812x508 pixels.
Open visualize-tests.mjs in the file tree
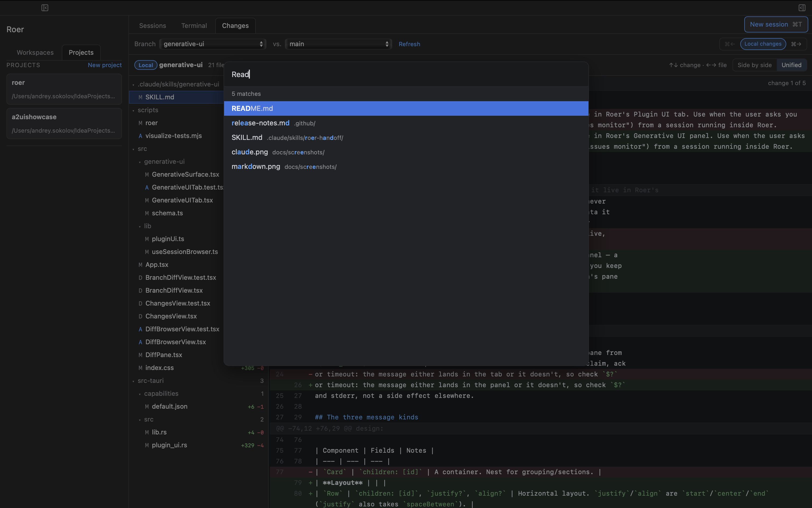coord(174,136)
